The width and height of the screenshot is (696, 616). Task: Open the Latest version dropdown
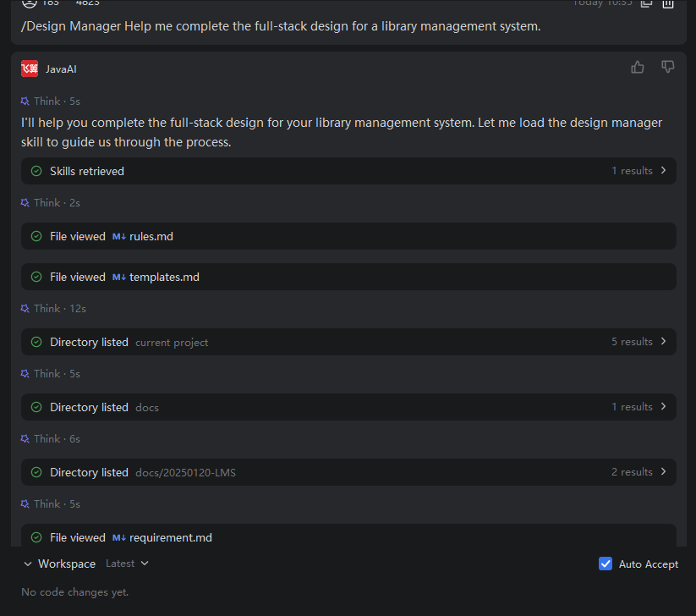127,564
